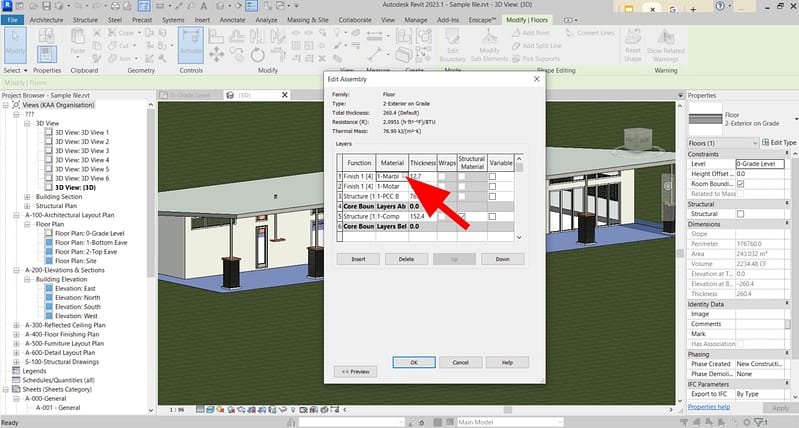Image resolution: width=799 pixels, height=428 pixels.
Task: Toggle Variable checkbox for layer 1
Action: coord(492,176)
